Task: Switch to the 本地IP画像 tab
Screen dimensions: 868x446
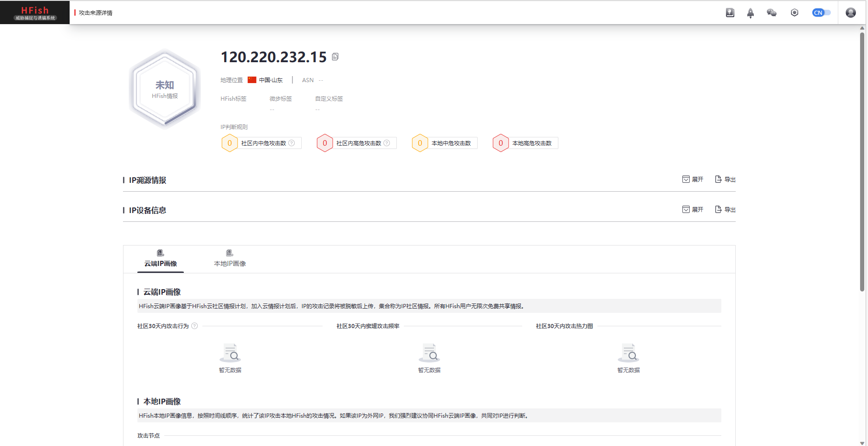Action: tap(230, 259)
